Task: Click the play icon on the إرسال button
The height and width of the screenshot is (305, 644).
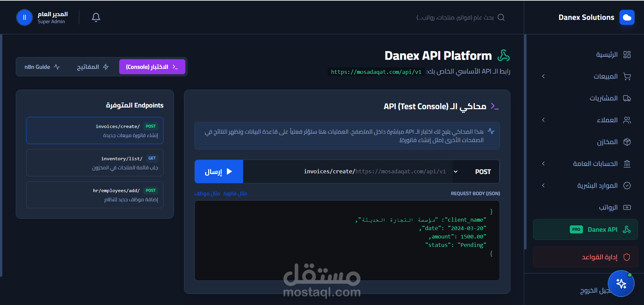Action: coord(229,171)
